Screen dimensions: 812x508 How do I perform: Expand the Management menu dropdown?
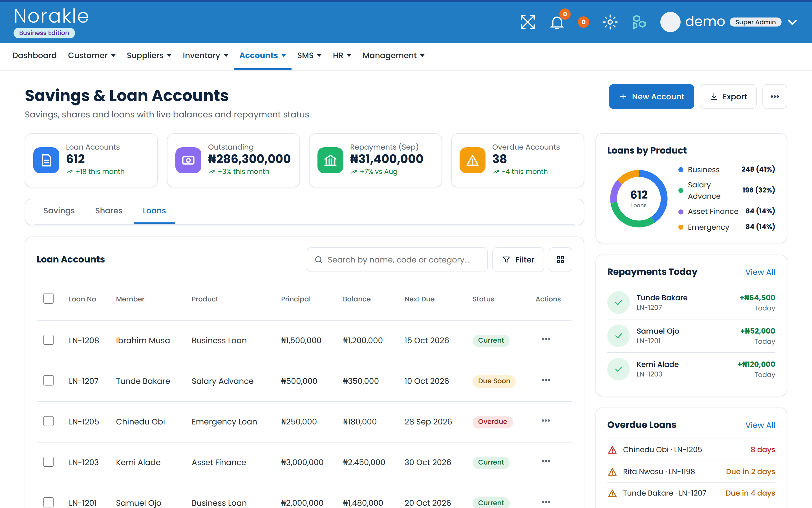(x=394, y=55)
